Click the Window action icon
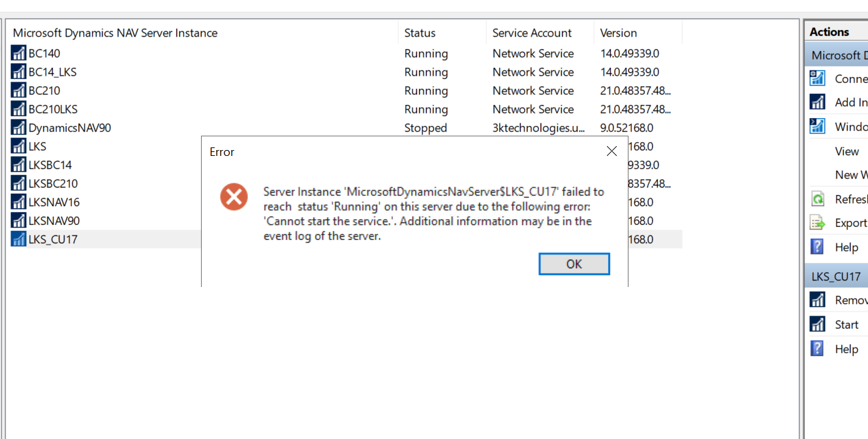The height and width of the screenshot is (439, 868). 817,127
